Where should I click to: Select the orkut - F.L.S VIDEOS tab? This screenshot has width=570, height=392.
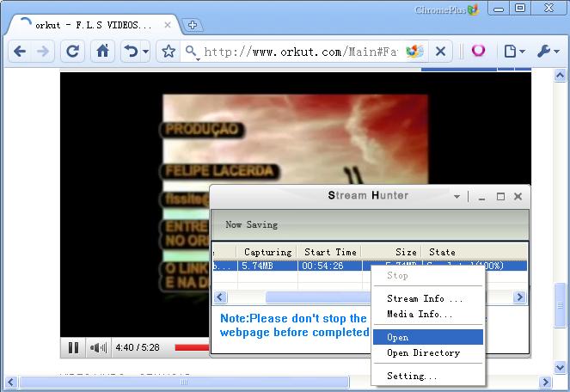(x=93, y=25)
